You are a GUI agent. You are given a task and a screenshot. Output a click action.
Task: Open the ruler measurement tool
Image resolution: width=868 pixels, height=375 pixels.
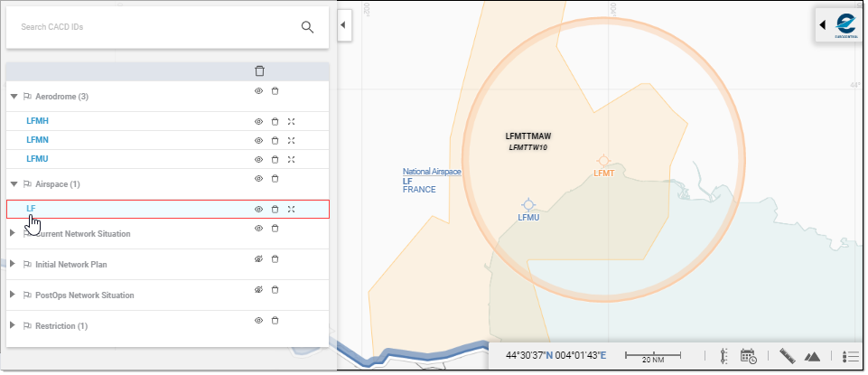tap(786, 357)
